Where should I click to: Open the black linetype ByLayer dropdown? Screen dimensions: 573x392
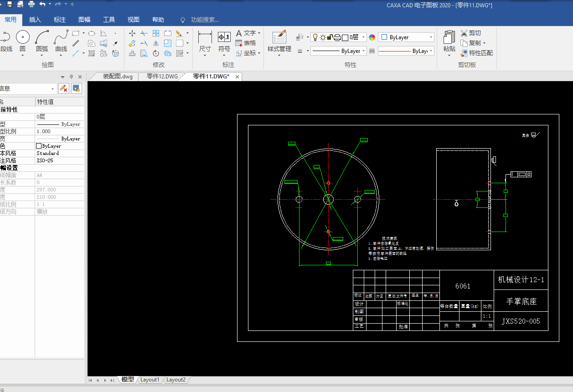(338, 51)
